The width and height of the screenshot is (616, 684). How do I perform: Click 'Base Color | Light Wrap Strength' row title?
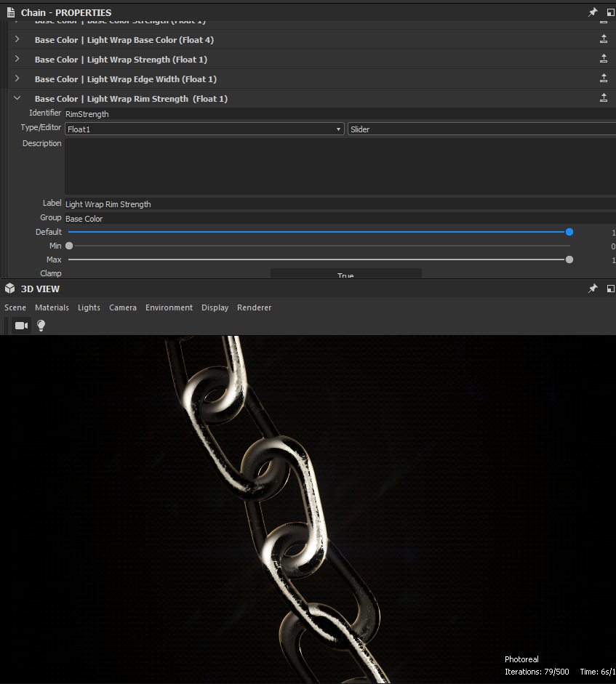pyautogui.click(x=121, y=60)
